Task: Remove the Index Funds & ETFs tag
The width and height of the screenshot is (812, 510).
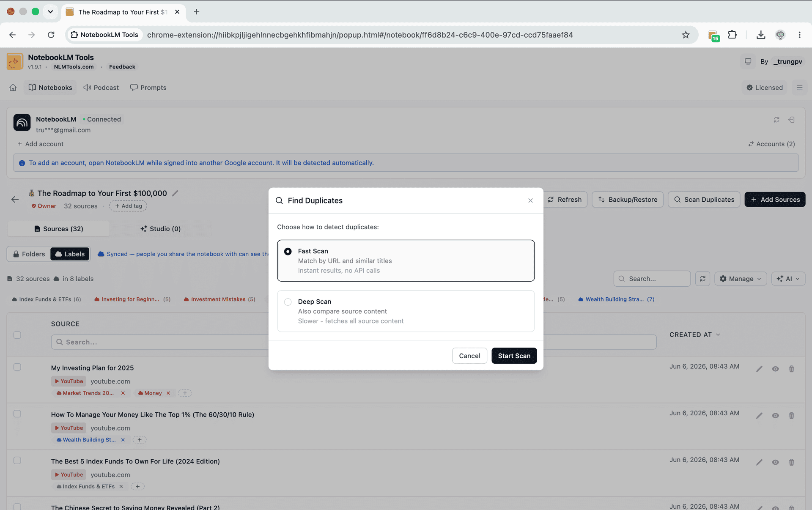Action: click(x=121, y=486)
